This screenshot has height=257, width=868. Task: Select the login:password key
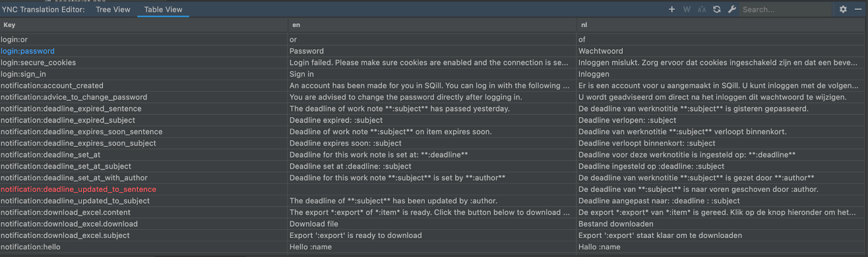click(28, 51)
